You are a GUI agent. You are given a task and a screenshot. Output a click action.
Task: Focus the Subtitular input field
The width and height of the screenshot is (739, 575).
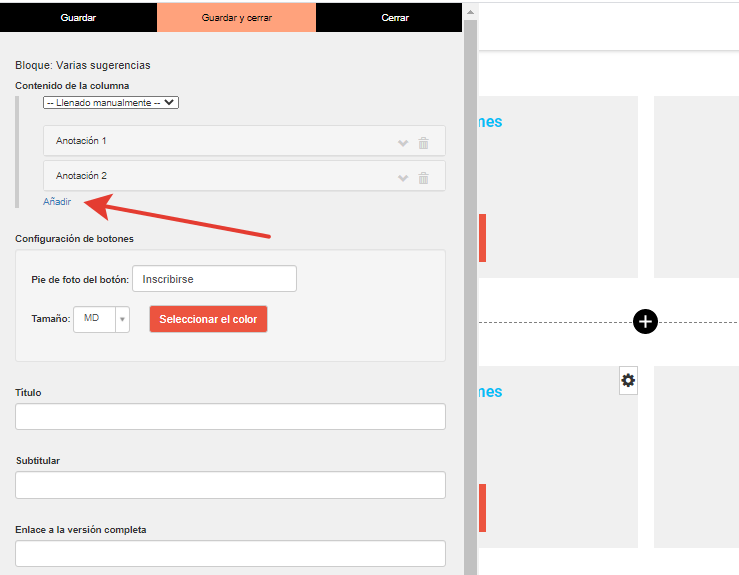click(x=230, y=485)
